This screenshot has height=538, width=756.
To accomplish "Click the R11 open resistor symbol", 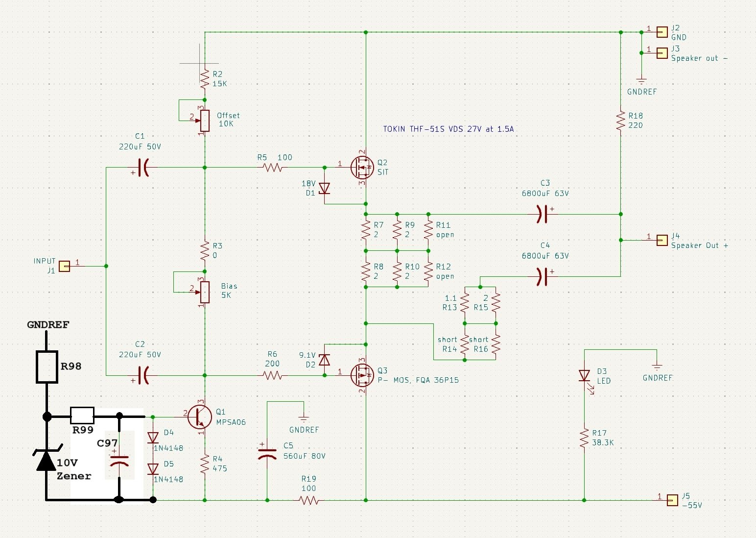I will (428, 230).
